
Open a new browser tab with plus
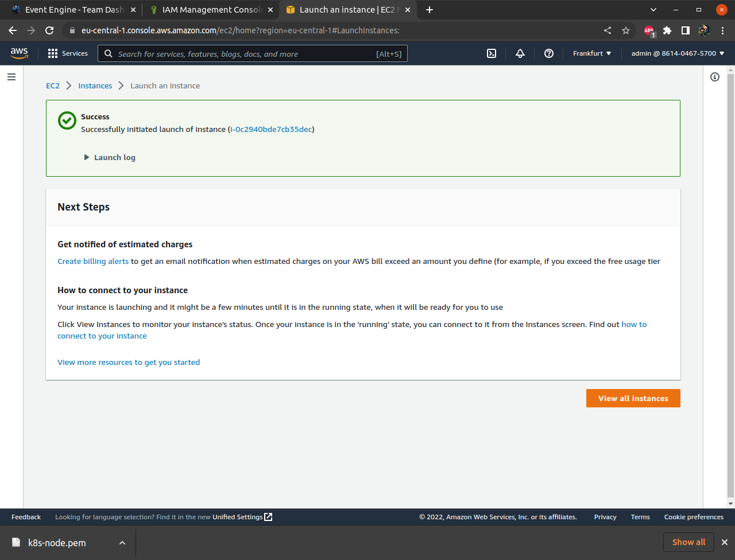(x=430, y=10)
